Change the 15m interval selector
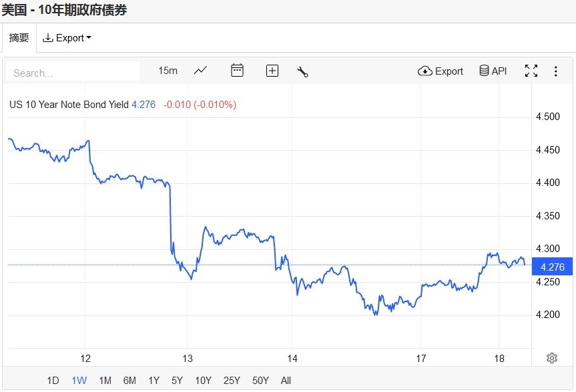The height and width of the screenshot is (392, 576). (168, 71)
